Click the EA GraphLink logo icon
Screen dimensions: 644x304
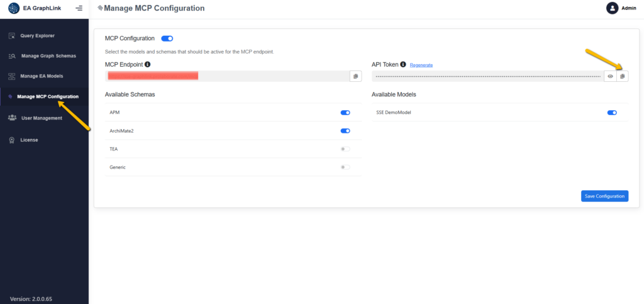tap(14, 9)
